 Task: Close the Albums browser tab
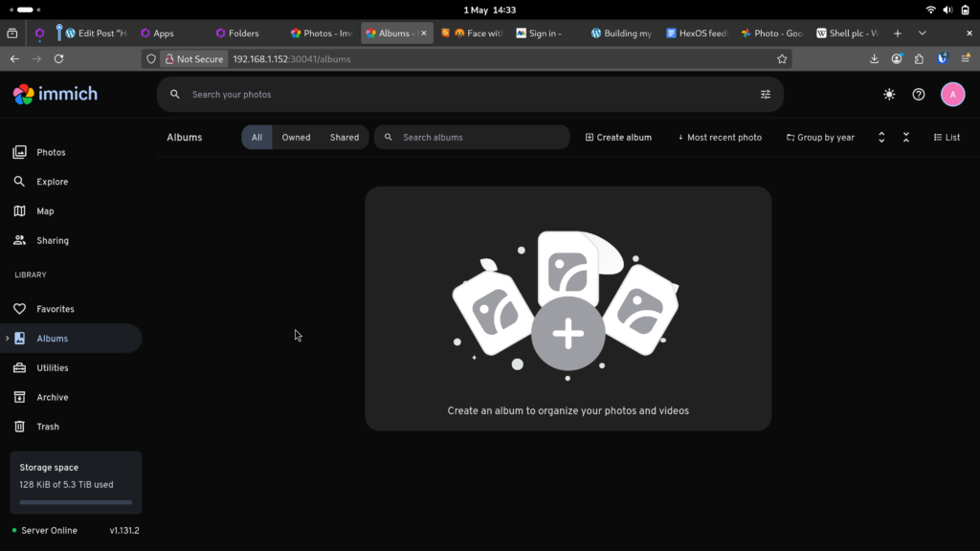click(x=423, y=33)
